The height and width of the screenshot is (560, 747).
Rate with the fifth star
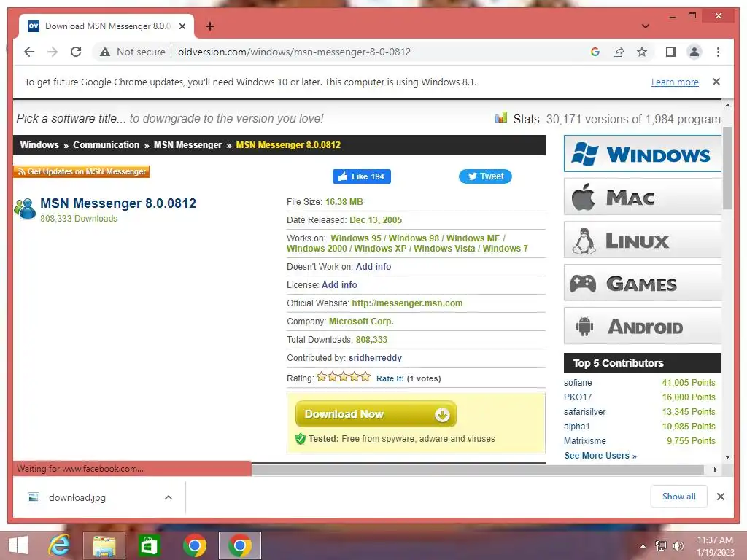[x=365, y=377]
